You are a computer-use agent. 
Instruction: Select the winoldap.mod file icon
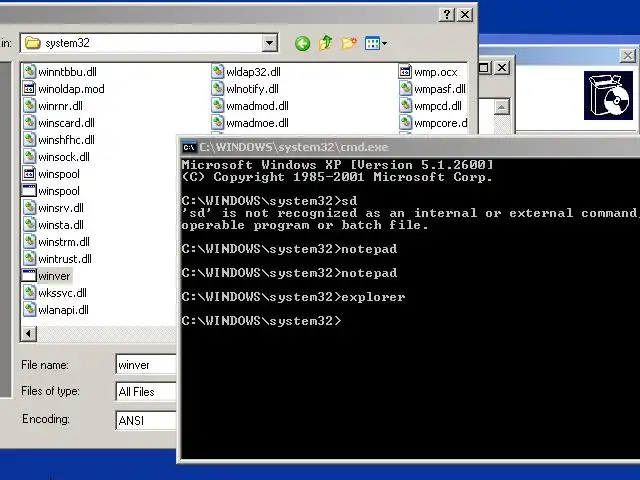29,89
